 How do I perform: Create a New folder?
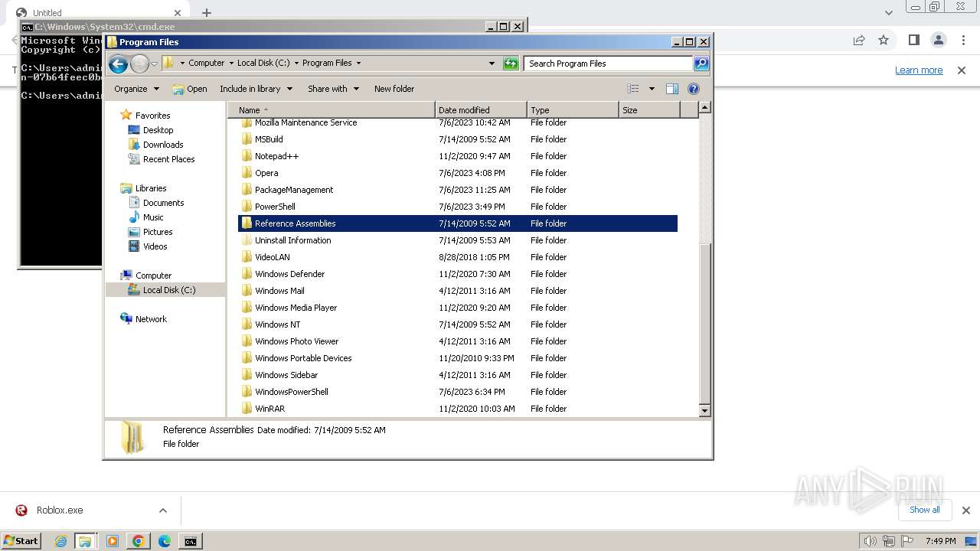394,89
